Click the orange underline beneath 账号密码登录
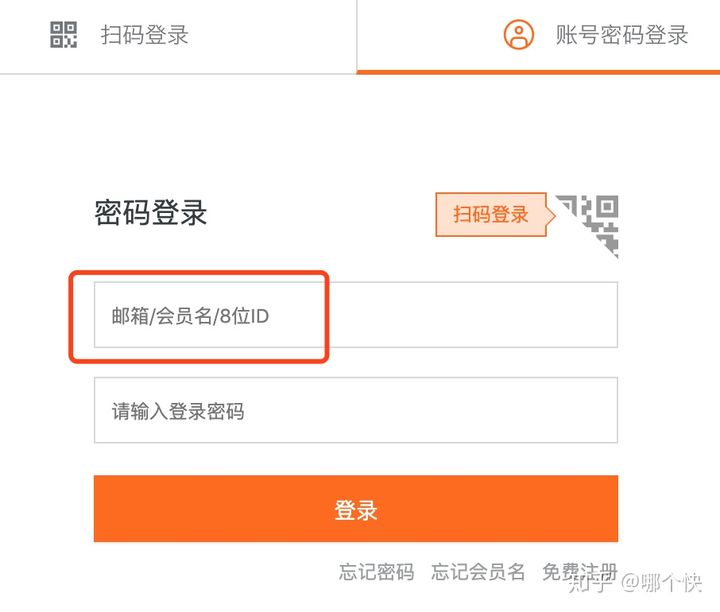The height and width of the screenshot is (612, 720). tap(538, 72)
